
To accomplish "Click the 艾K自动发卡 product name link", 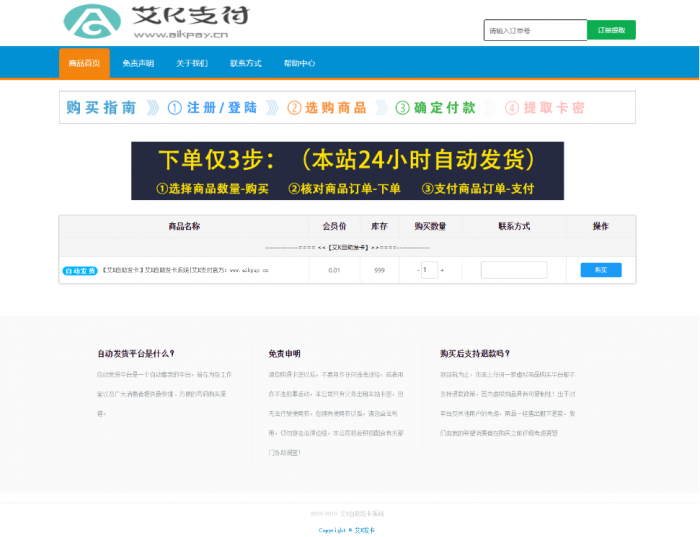I will [x=185, y=270].
